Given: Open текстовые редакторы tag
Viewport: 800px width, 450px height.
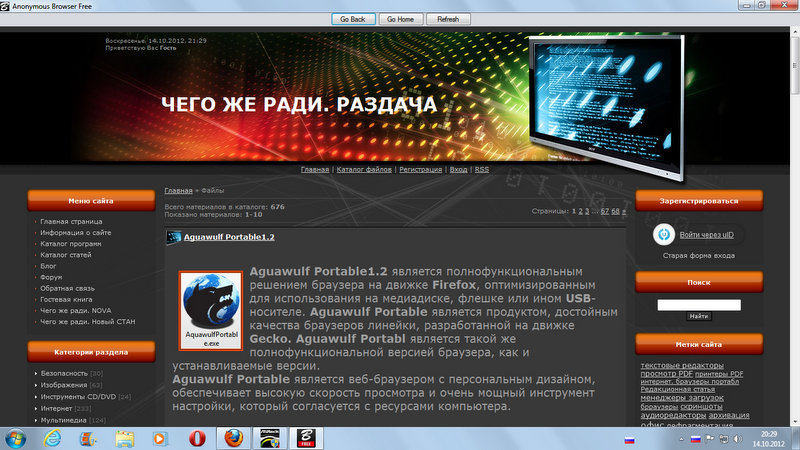Looking at the screenshot, I should [x=682, y=365].
